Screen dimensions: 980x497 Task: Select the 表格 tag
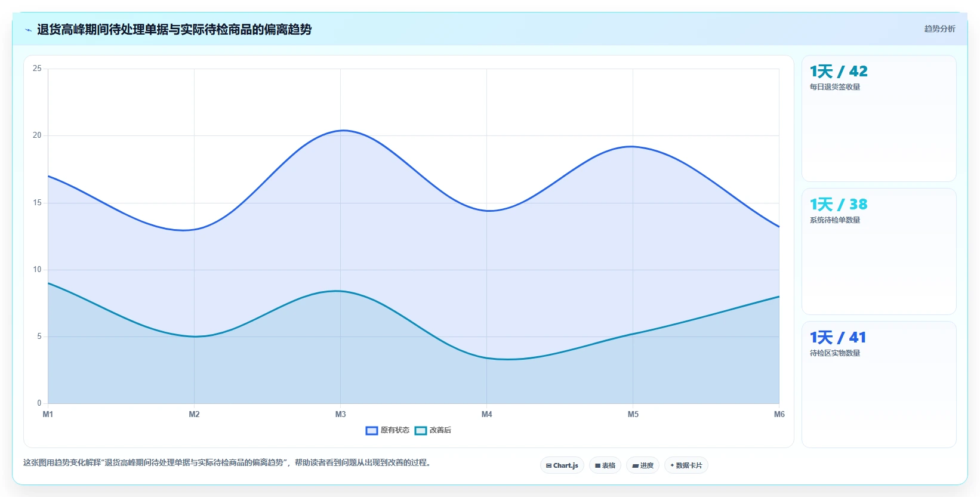point(605,465)
